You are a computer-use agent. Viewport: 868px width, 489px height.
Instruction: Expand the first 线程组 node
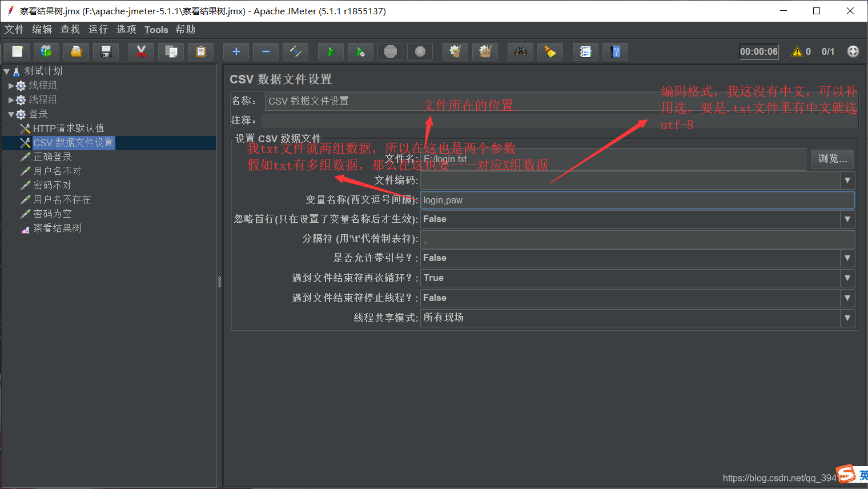pyautogui.click(x=11, y=86)
